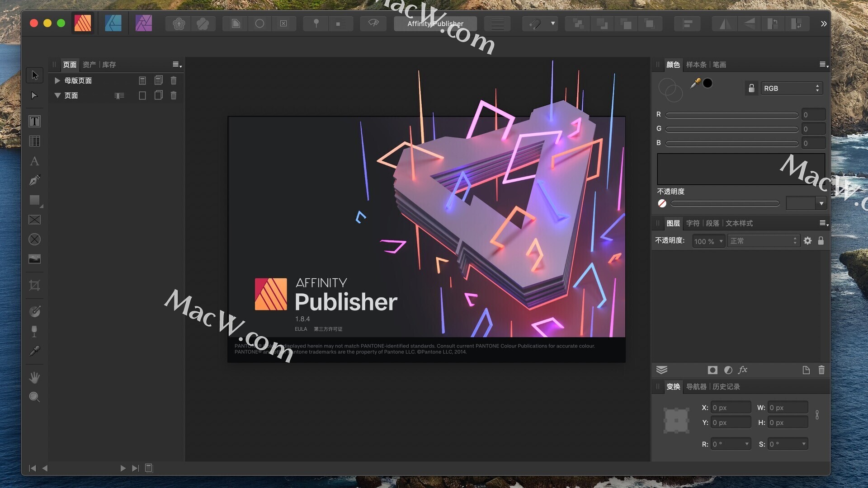Viewport: 868px width, 488px height.
Task: Adjust the R red slider
Action: 732,115
